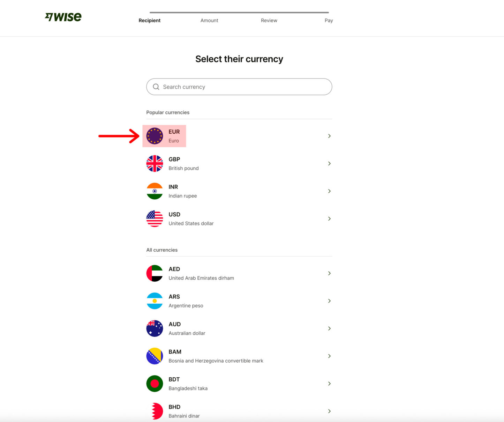Image resolution: width=504 pixels, height=422 pixels.
Task: Select Bahraini dinar currency label
Action: click(184, 416)
